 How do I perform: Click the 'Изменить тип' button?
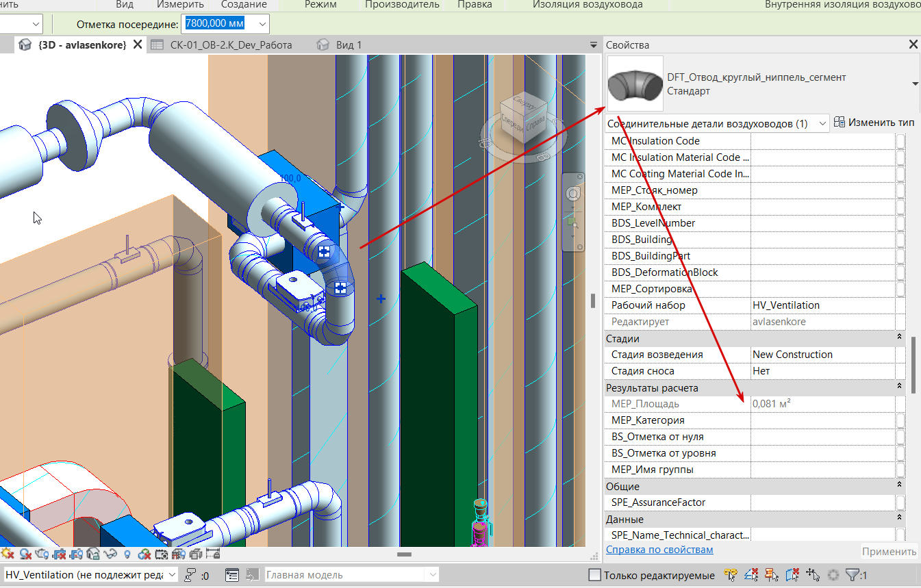point(874,123)
